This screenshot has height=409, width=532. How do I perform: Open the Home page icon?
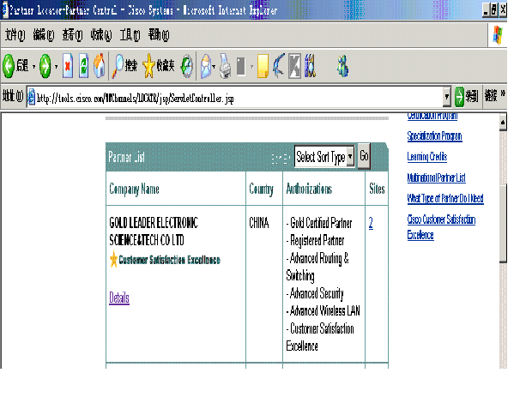click(99, 66)
